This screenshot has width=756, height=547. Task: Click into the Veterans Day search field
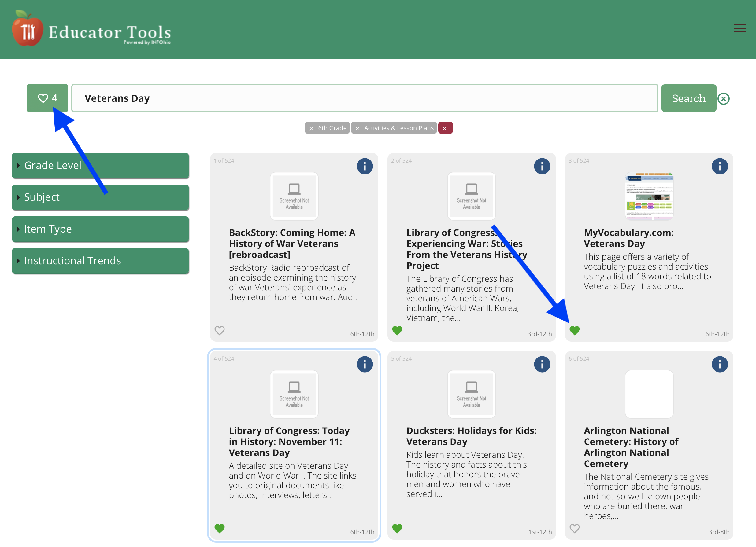(365, 98)
